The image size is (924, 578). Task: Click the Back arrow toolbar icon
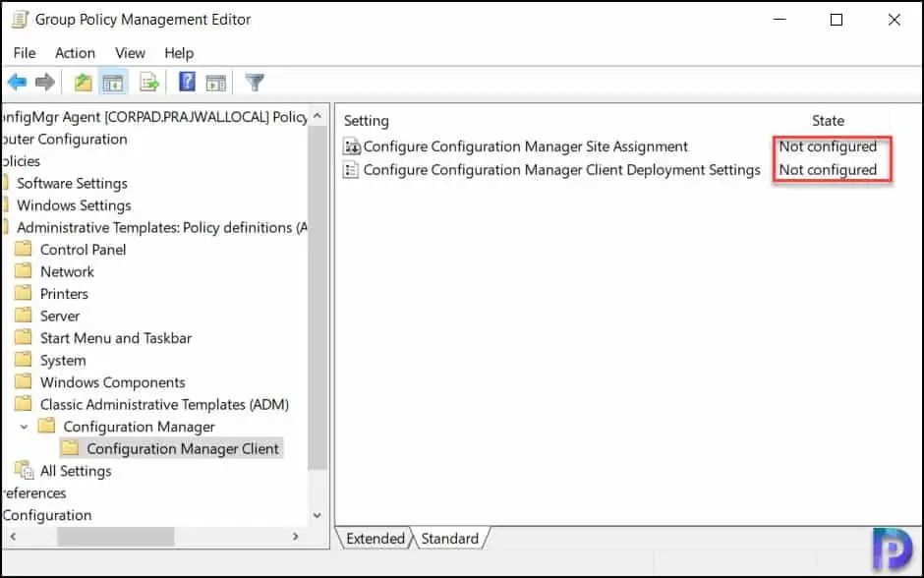tap(18, 83)
